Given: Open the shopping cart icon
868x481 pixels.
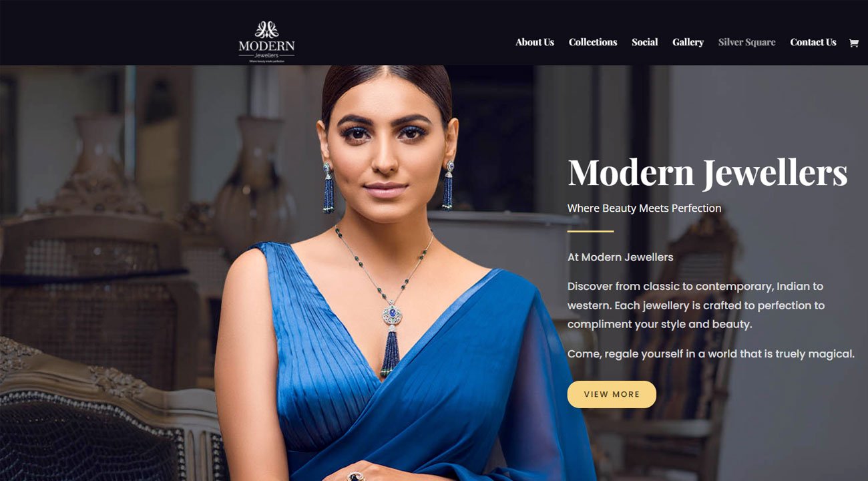Looking at the screenshot, I should coord(853,43).
